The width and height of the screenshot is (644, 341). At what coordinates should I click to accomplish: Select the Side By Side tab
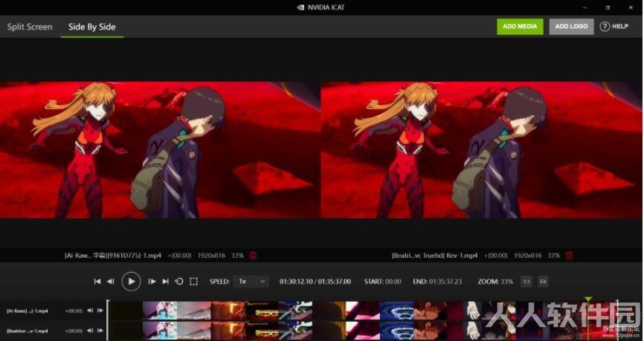click(91, 27)
